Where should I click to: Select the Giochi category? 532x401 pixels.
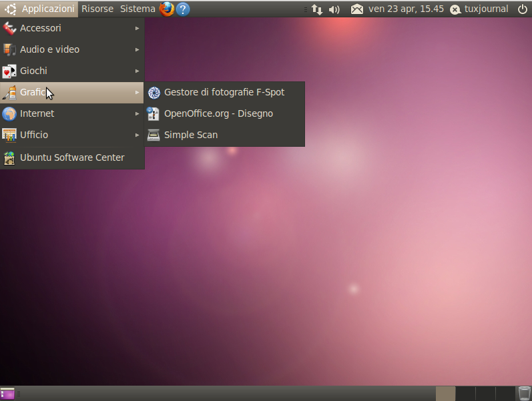click(72, 71)
